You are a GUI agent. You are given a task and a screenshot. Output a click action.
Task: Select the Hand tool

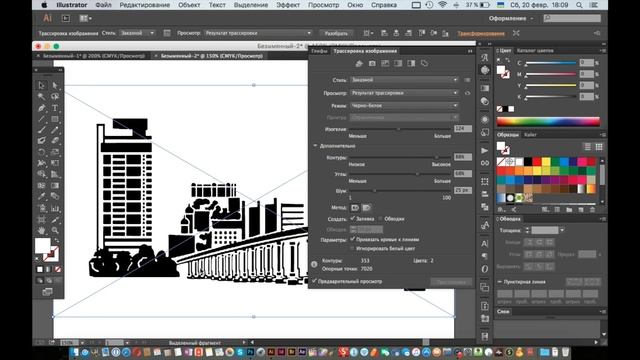[42, 231]
